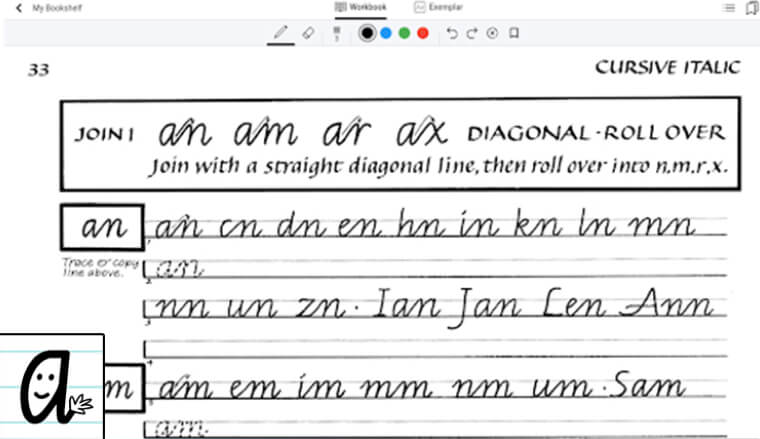Screen dimensions: 760x439
Task: Click the boxed 'an' model letters
Action: point(102,227)
